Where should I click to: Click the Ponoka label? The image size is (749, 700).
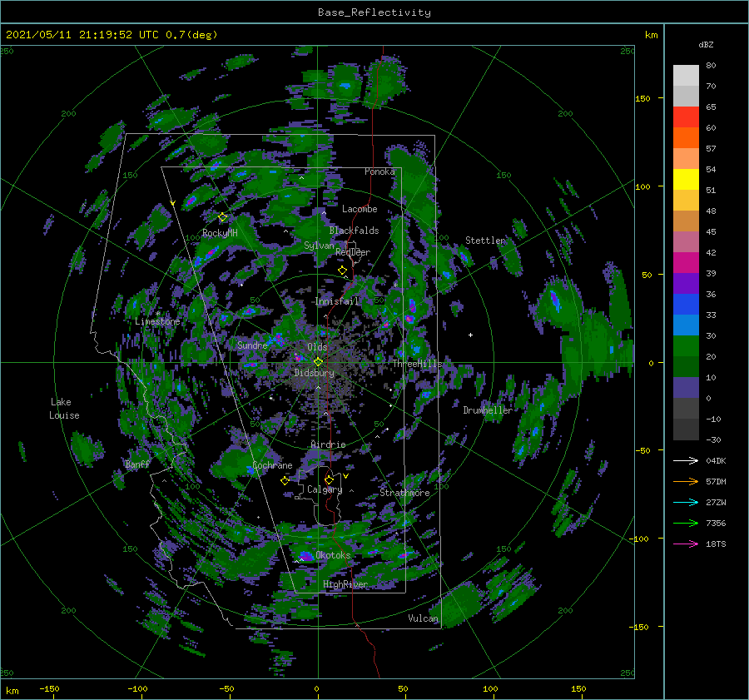coord(379,171)
